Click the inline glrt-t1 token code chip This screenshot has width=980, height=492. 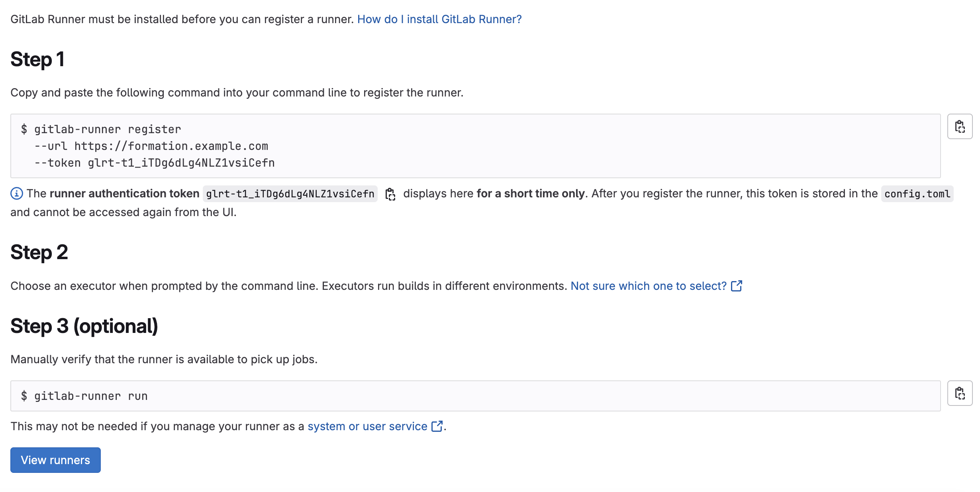(x=290, y=194)
